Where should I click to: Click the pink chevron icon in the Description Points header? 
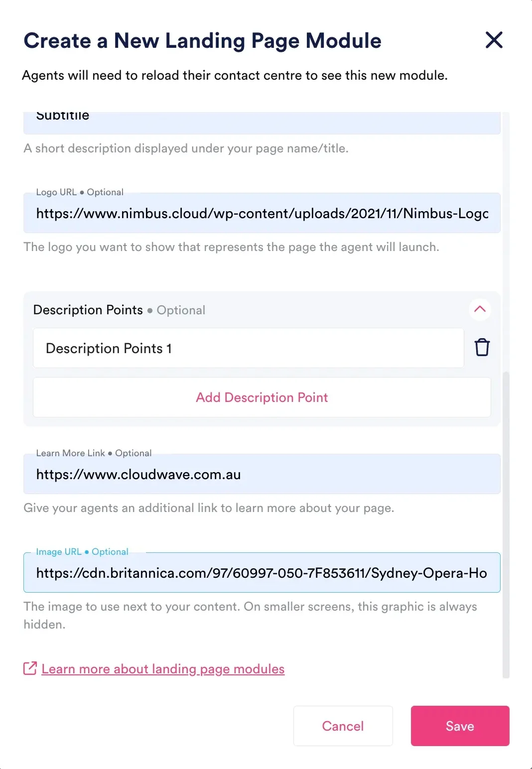click(x=480, y=310)
